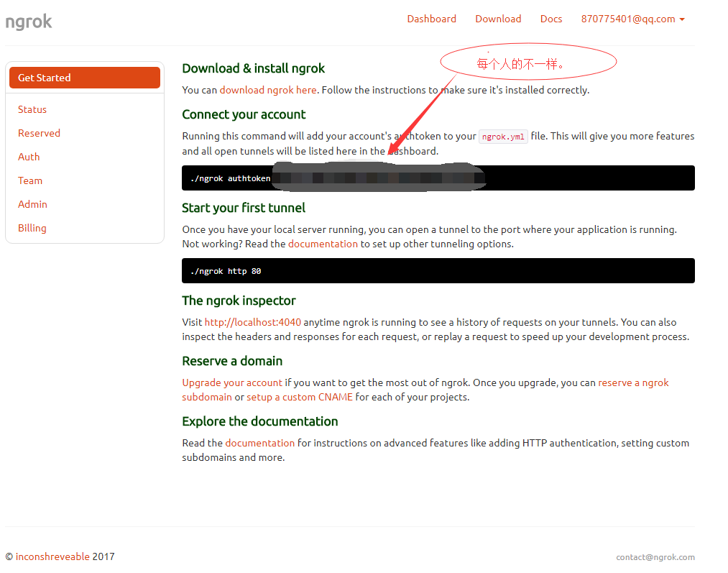728x573 pixels.
Task: Select the Get Started sidebar item
Action: point(85,78)
